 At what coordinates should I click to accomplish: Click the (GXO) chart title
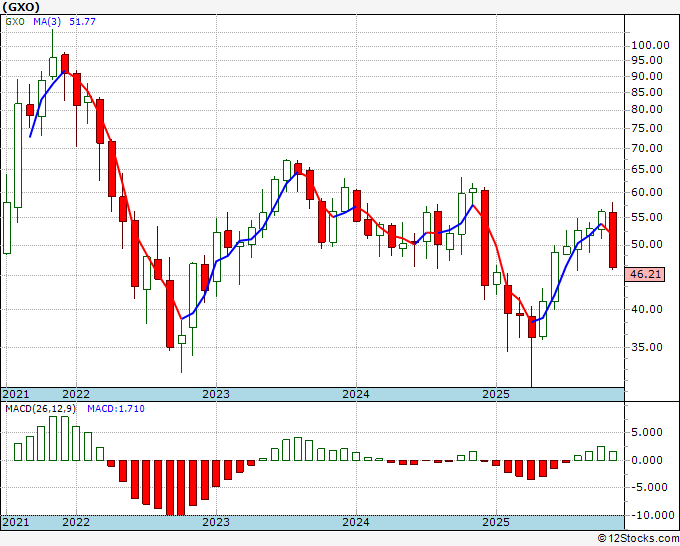[21, 7]
